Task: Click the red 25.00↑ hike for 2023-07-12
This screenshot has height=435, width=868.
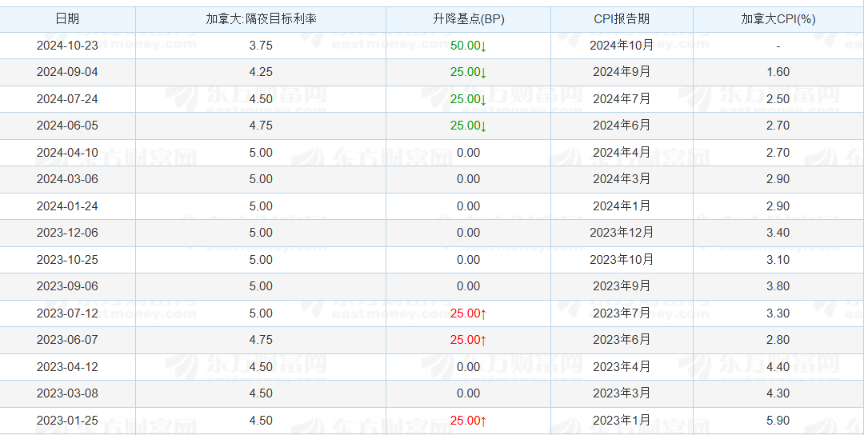Action: click(468, 313)
